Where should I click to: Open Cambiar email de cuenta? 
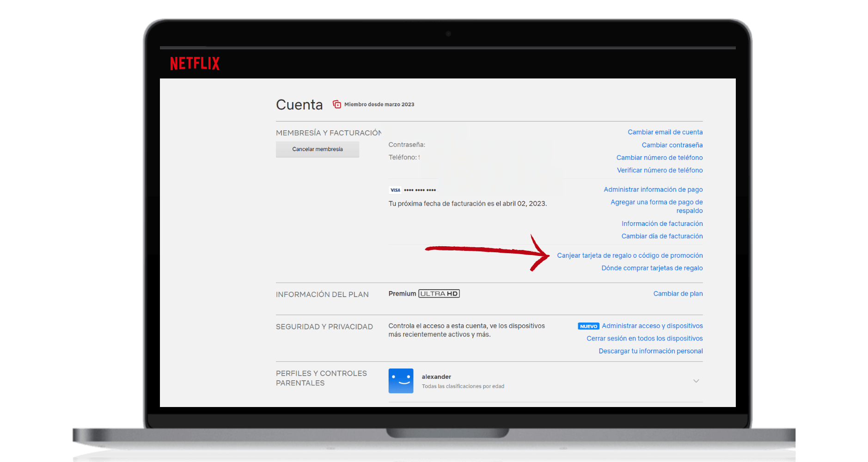click(x=665, y=132)
